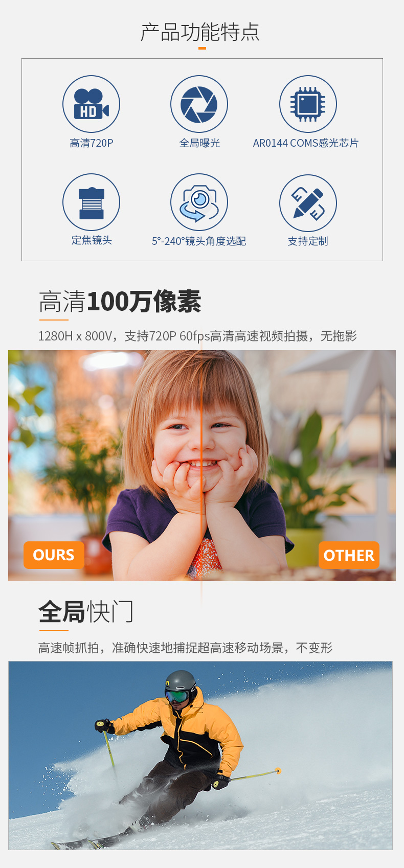Select the pencil and ruler customization icon
This screenshot has width=404, height=868.
click(x=308, y=203)
